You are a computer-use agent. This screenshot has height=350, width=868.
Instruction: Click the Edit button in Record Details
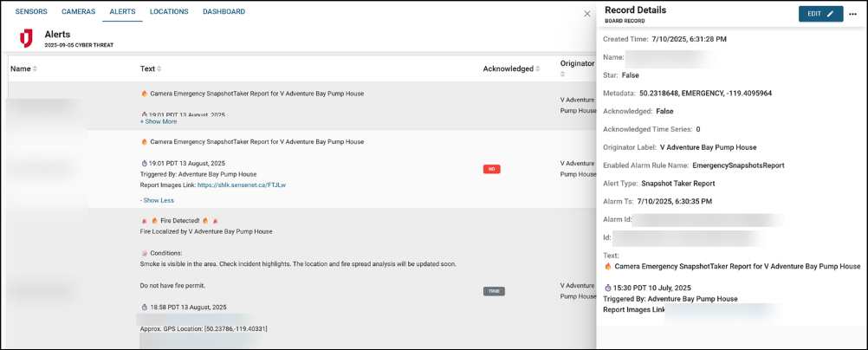point(820,14)
